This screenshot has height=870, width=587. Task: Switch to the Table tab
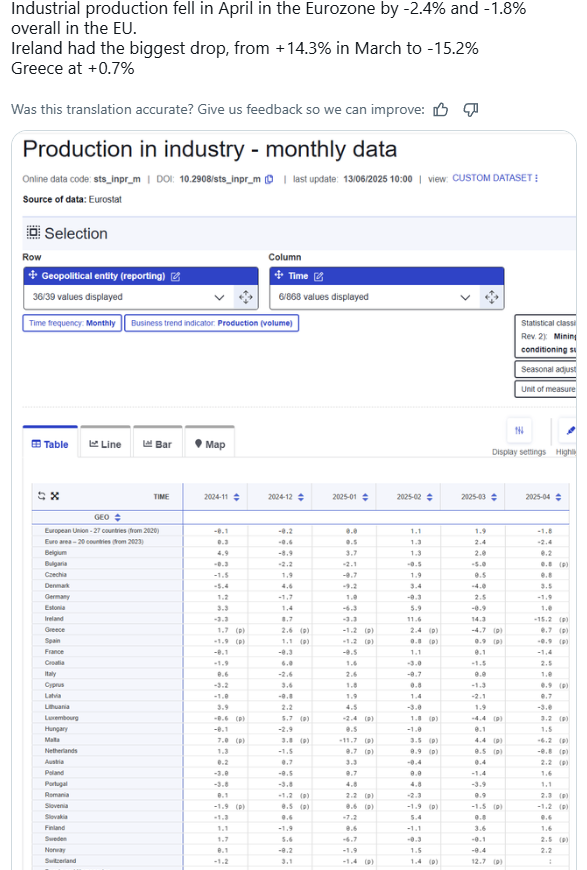pyautogui.click(x=50, y=444)
